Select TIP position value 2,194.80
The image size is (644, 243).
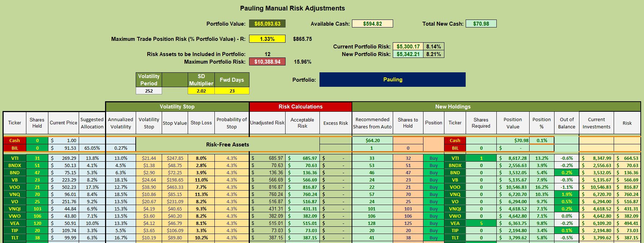pos(513,230)
